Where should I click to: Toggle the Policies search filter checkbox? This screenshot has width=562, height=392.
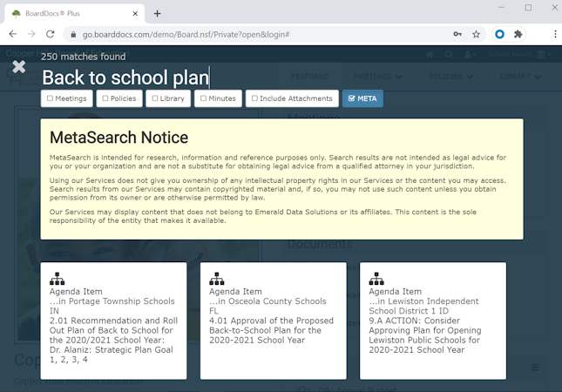coord(119,98)
